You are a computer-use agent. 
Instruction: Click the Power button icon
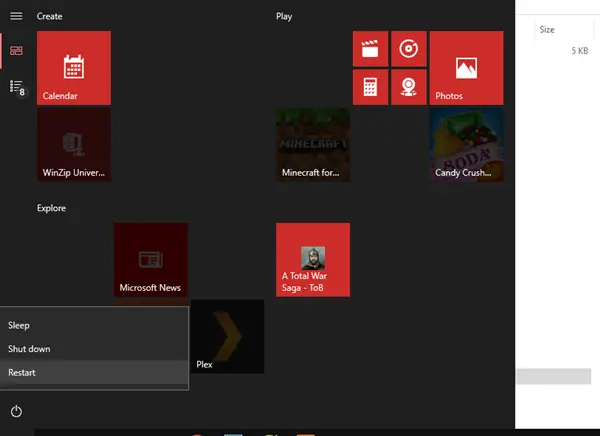tap(16, 412)
